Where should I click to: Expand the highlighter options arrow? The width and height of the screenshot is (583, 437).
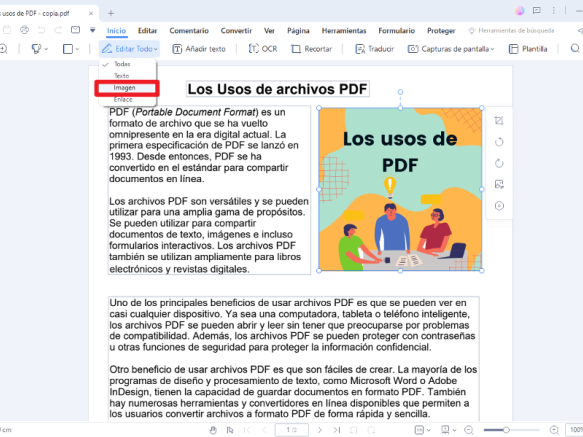pyautogui.click(x=46, y=49)
